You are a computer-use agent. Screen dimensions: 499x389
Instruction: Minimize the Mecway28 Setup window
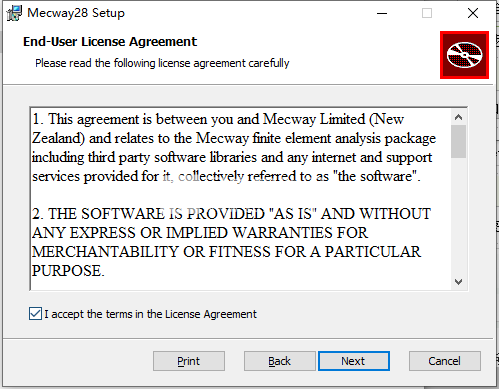point(382,13)
